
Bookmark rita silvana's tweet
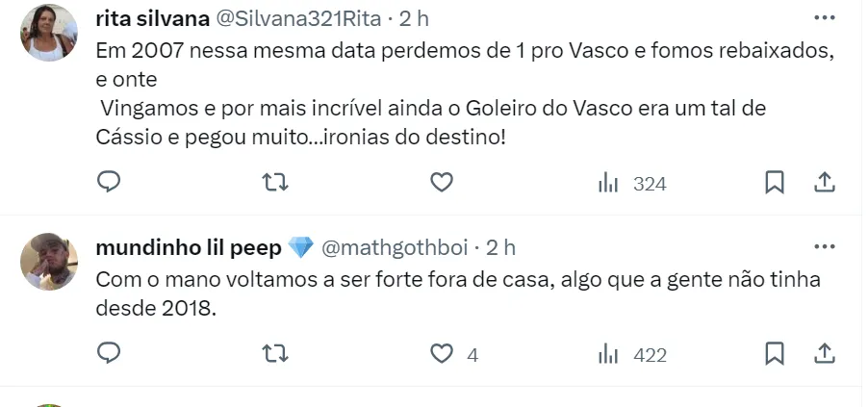coord(774,182)
